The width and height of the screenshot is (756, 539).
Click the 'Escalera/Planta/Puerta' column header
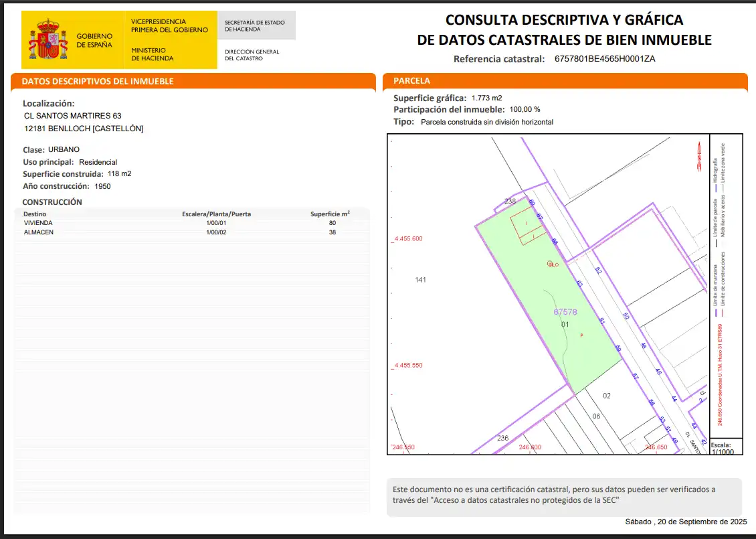(217, 214)
